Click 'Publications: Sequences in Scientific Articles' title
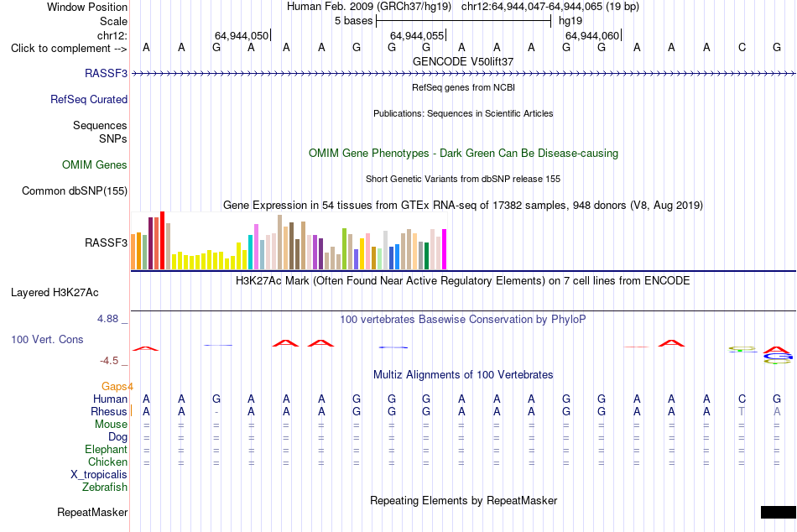Screen dimensions: 797x532 point(463,113)
